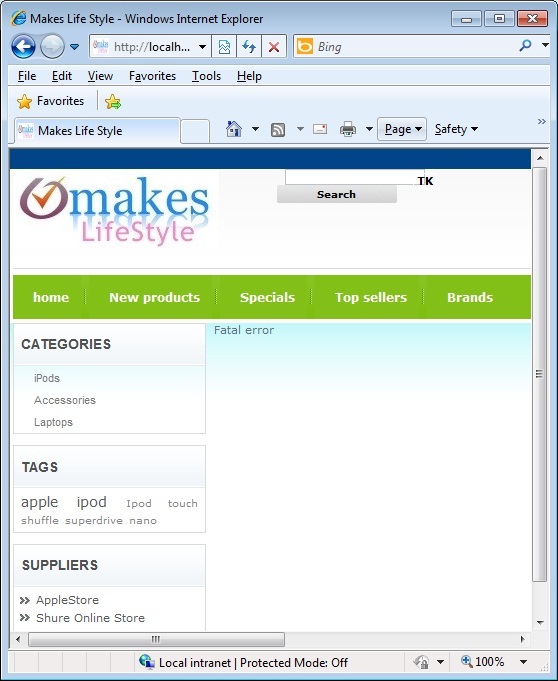Screen dimensions: 558x681
Task: Click into the Bing search box
Action: (x=415, y=46)
